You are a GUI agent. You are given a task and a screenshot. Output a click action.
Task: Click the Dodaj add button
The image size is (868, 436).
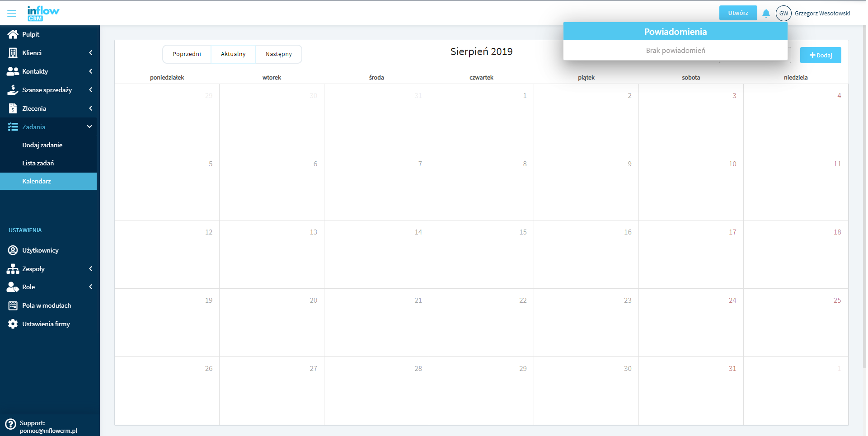[x=820, y=55]
